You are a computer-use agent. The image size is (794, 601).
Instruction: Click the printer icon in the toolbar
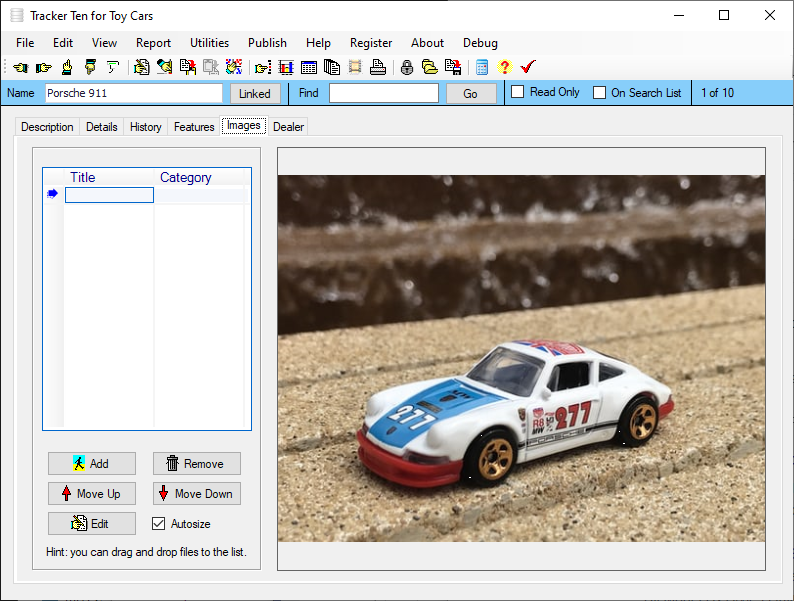pyautogui.click(x=378, y=68)
